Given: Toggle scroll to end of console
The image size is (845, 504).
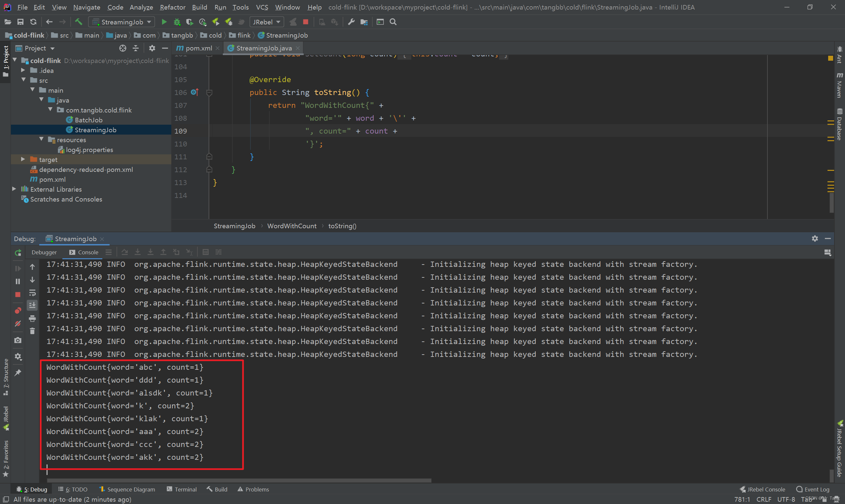Looking at the screenshot, I should tap(32, 305).
